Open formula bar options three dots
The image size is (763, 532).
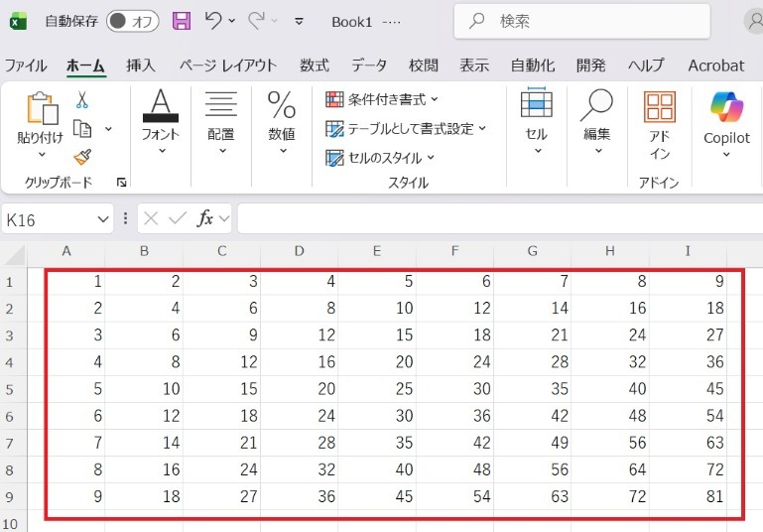[x=126, y=218]
